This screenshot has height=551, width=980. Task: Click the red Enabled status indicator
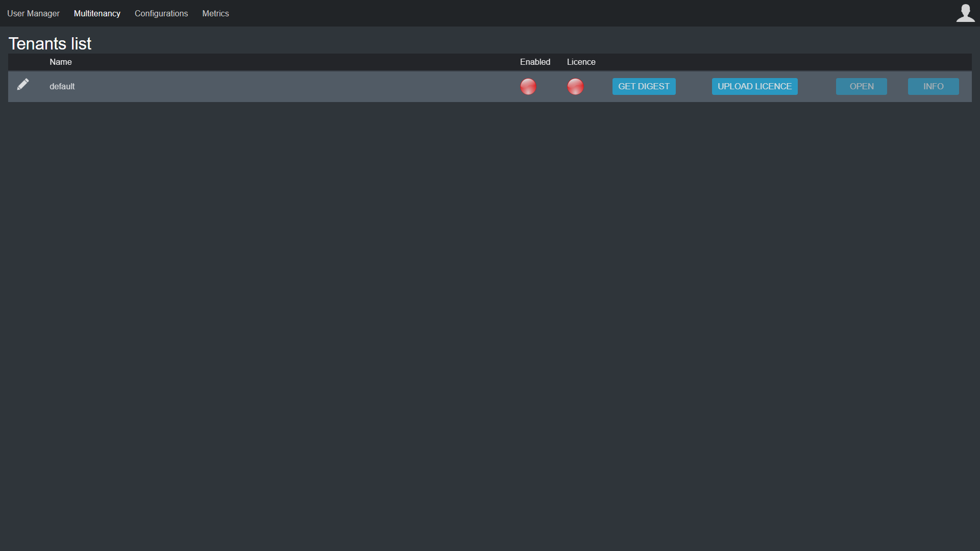pos(528,87)
